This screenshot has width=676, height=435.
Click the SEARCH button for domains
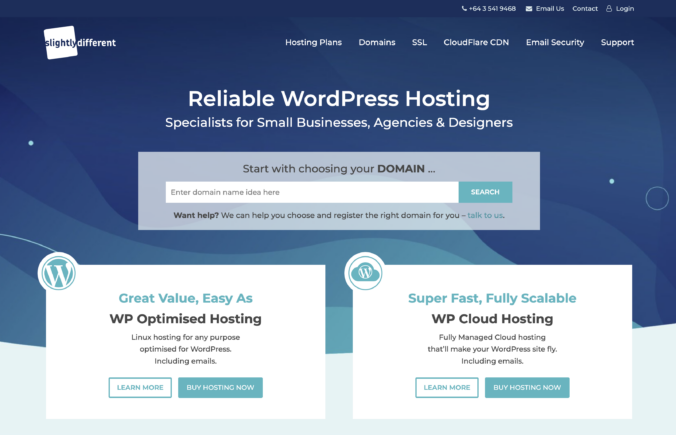(x=485, y=192)
